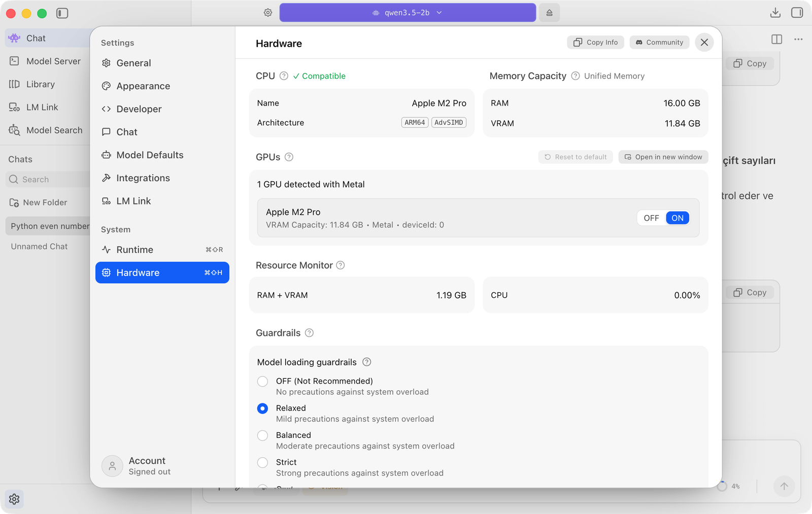The width and height of the screenshot is (812, 514).
Task: Click the sidebar toggle icon near the traffic lights
Action: [62, 13]
